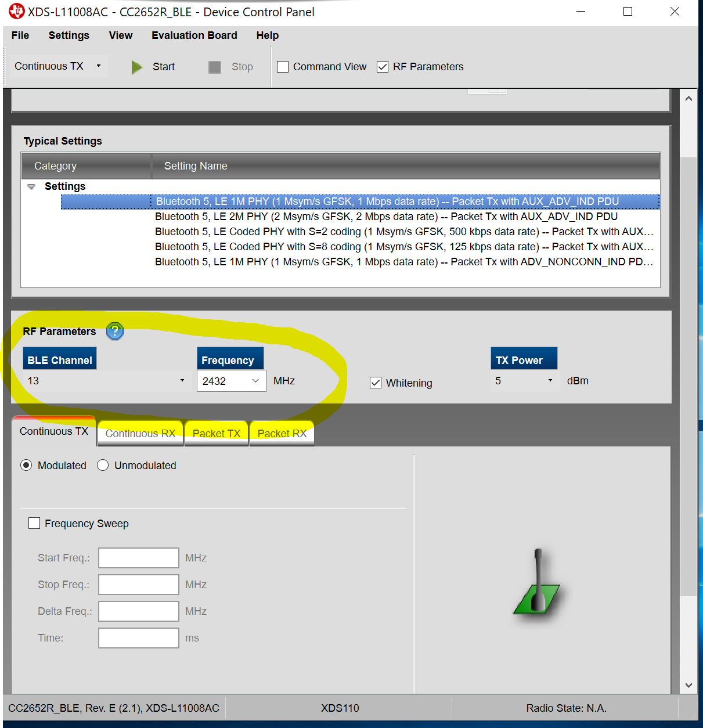Select LE Coded PHY S=8 coding row

pyautogui.click(x=404, y=247)
